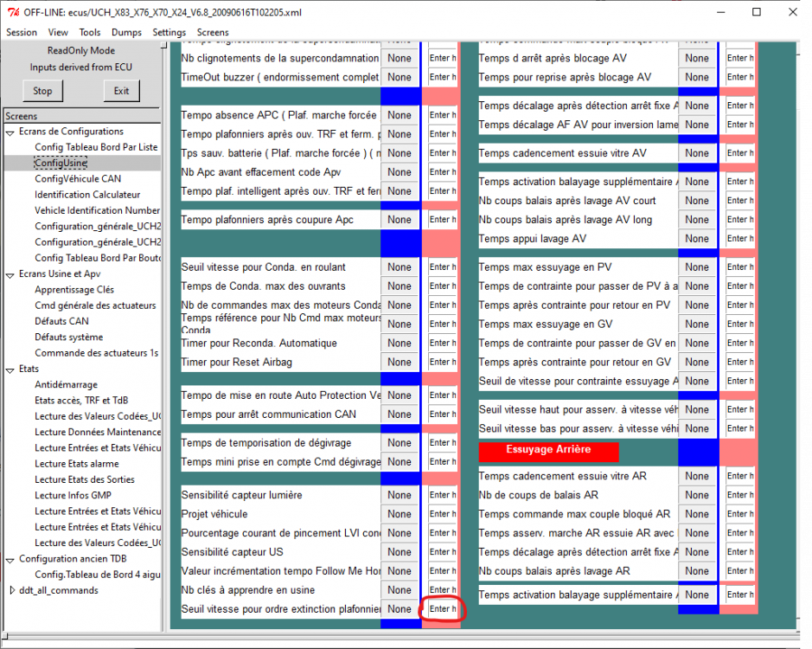812x649 pixels.
Task: Collapse the Ecrans de Configurations tree node
Action: 10,132
